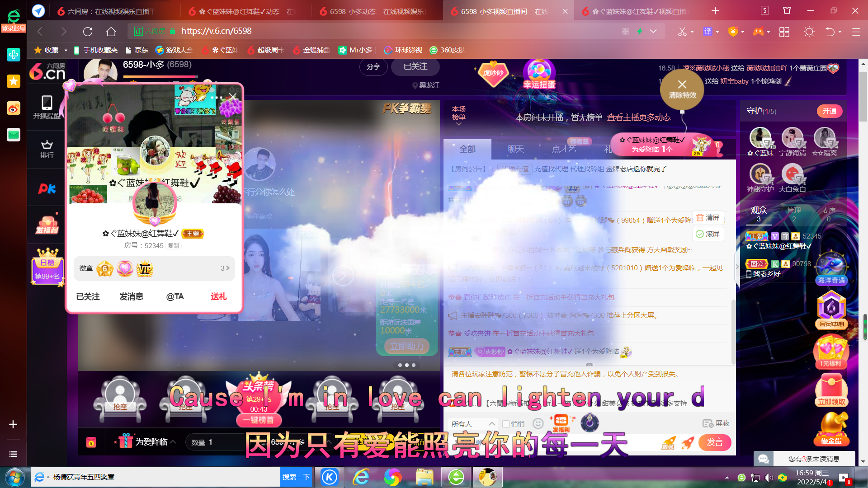Click 开通 to activate guardian
The height and width of the screenshot is (488, 868).
pyautogui.click(x=829, y=111)
